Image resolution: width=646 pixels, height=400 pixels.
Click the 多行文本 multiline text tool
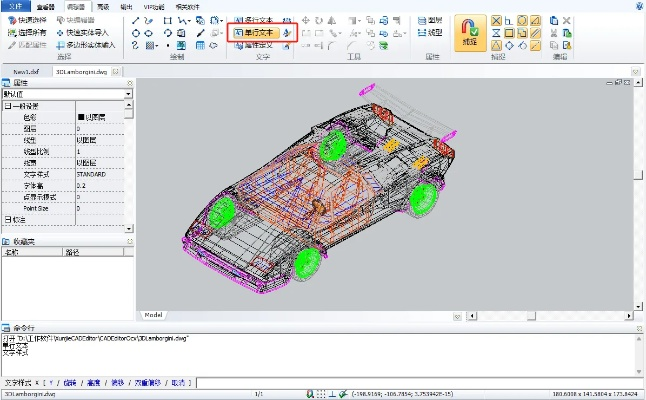(257, 20)
